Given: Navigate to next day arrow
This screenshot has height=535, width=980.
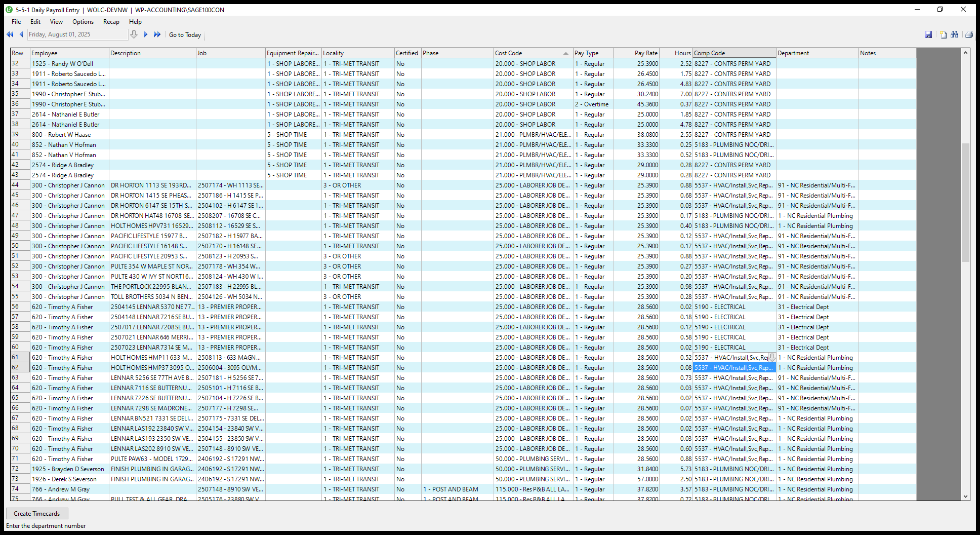Looking at the screenshot, I should click(146, 34).
